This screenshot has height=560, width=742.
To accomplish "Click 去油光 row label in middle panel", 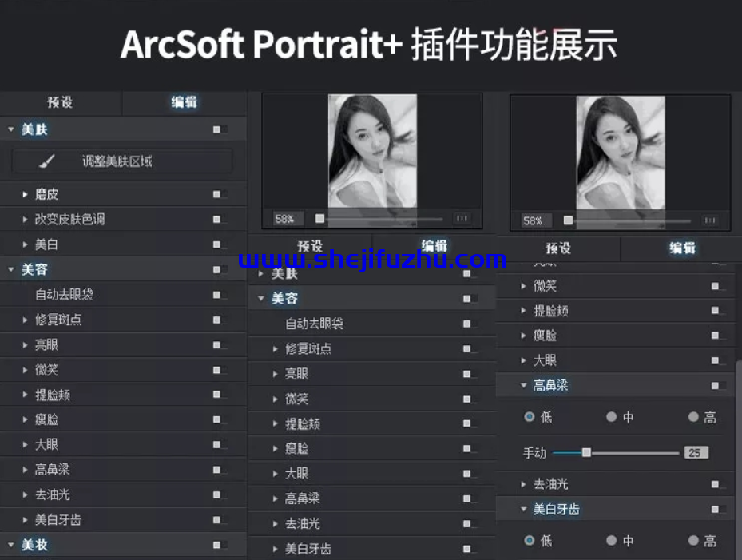I will click(x=303, y=523).
